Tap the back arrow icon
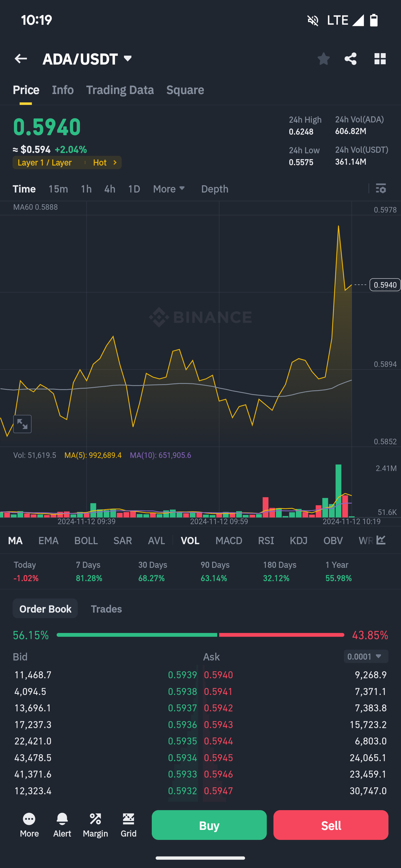The height and width of the screenshot is (868, 401). (21, 59)
